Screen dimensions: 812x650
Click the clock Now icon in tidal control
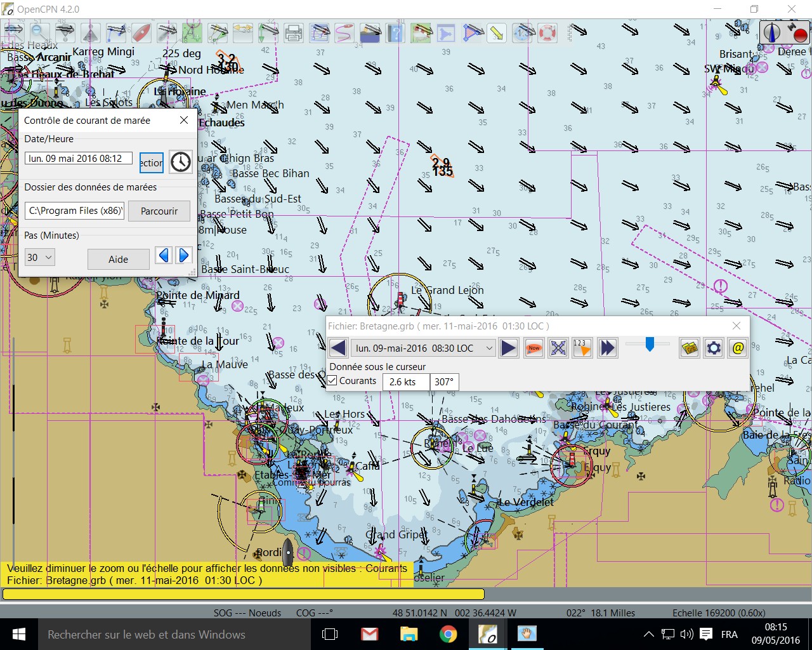(x=181, y=162)
